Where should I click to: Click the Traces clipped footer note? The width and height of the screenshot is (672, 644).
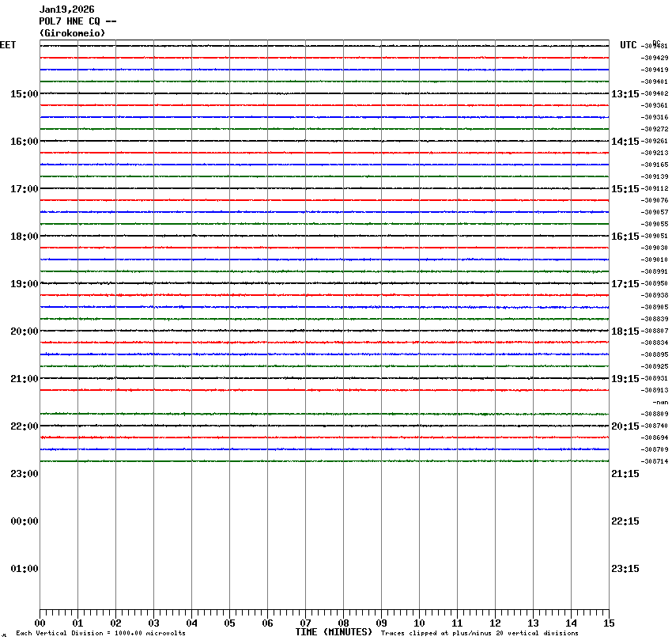tap(479, 633)
